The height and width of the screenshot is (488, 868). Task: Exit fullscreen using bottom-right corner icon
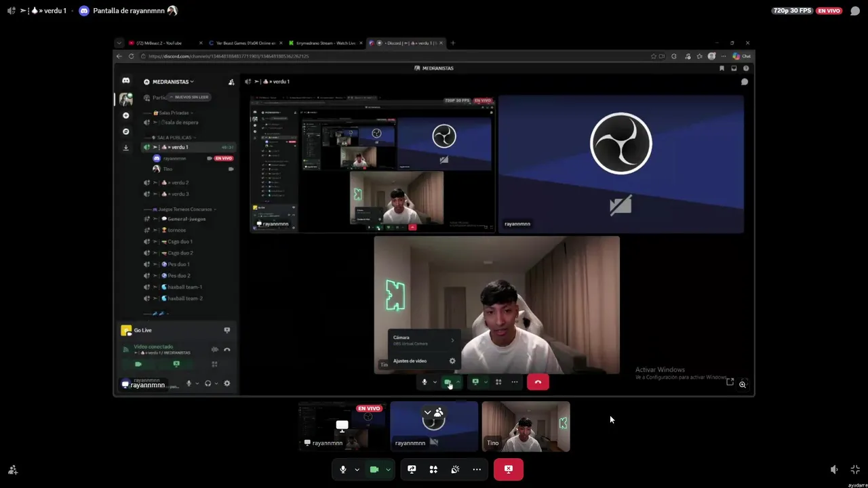pyautogui.click(x=855, y=470)
